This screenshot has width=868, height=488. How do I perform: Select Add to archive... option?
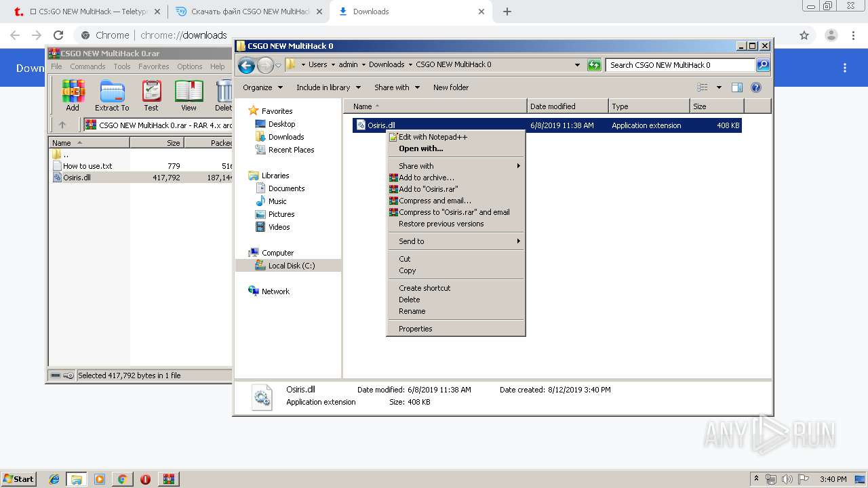[x=455, y=178]
